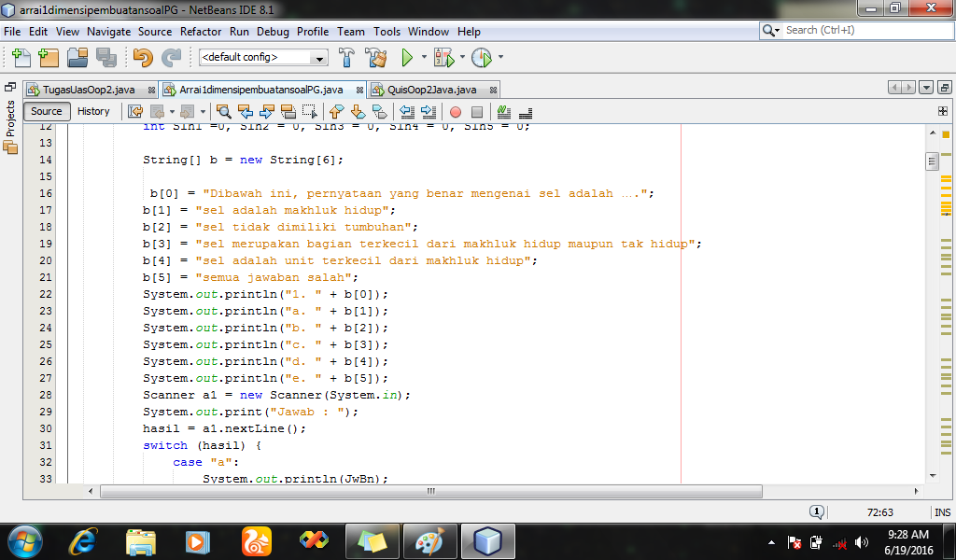The height and width of the screenshot is (560, 956).
Task: Save all files with Save All icon
Action: pyautogui.click(x=108, y=57)
